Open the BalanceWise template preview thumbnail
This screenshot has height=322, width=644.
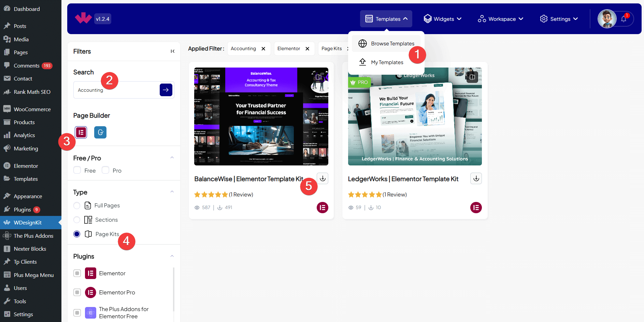click(261, 116)
